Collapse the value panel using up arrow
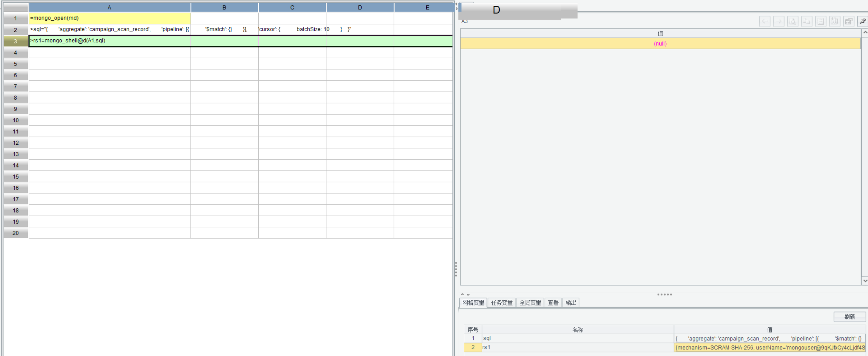 pos(462,294)
